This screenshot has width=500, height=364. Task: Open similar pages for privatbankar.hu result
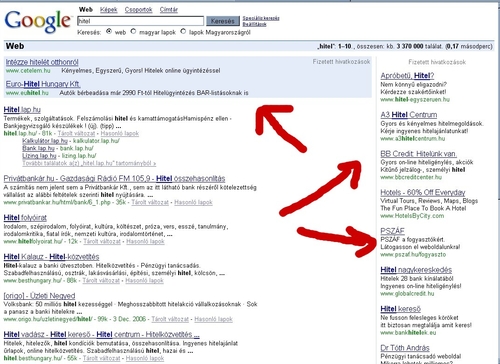coord(193,202)
